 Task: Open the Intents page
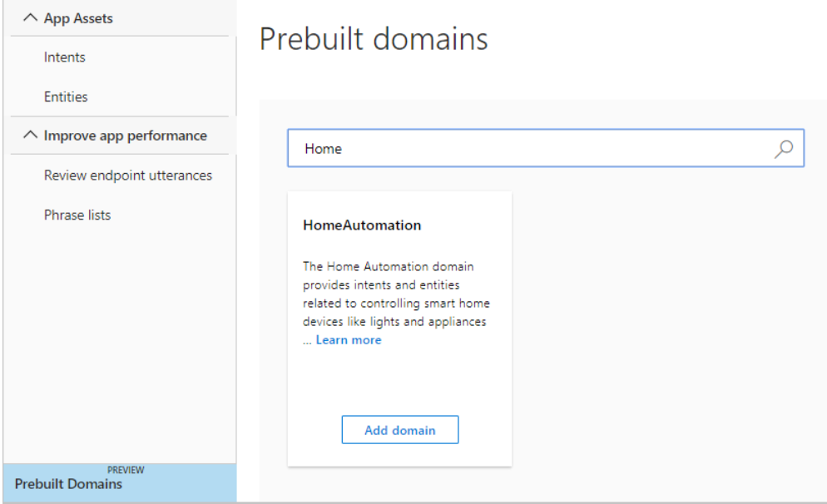tap(64, 57)
